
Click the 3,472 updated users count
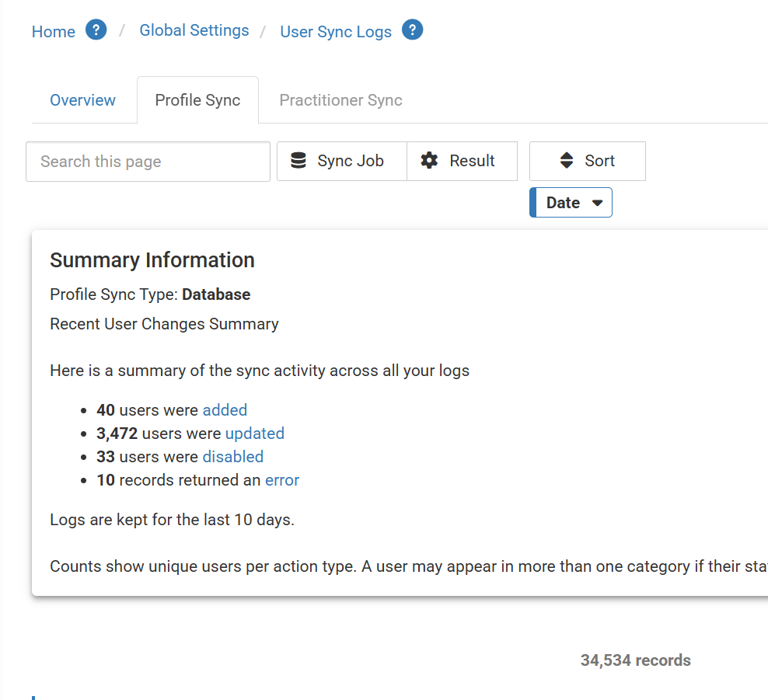pyautogui.click(x=117, y=434)
